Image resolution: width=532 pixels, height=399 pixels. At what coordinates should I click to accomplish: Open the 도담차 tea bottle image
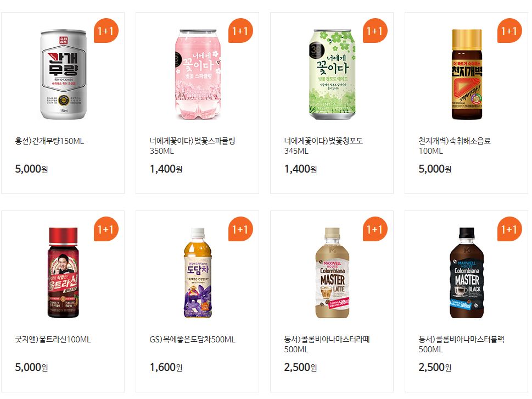point(198,273)
